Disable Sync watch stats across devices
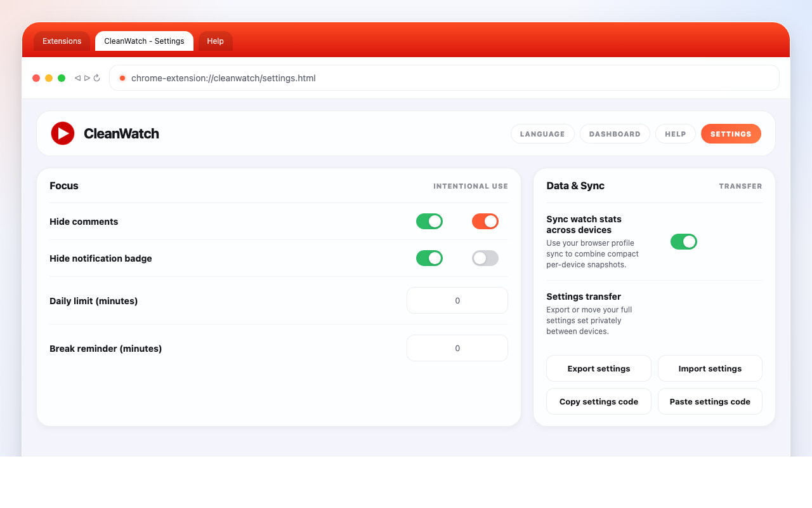Viewport: 812px width, 508px height. (x=684, y=242)
